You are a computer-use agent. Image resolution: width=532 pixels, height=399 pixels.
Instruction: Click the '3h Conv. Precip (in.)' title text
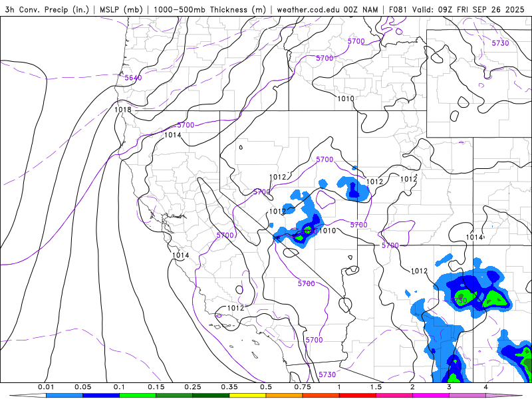click(47, 9)
